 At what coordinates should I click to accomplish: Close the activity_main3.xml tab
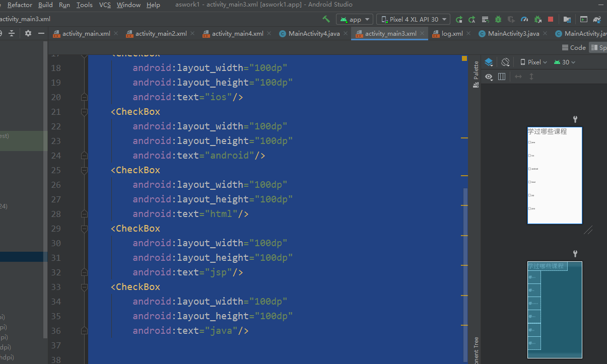[422, 34]
